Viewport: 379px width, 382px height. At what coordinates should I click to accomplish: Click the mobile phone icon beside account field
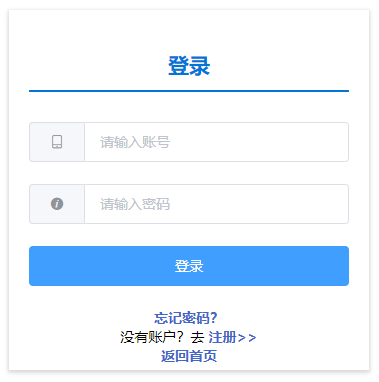[57, 142]
